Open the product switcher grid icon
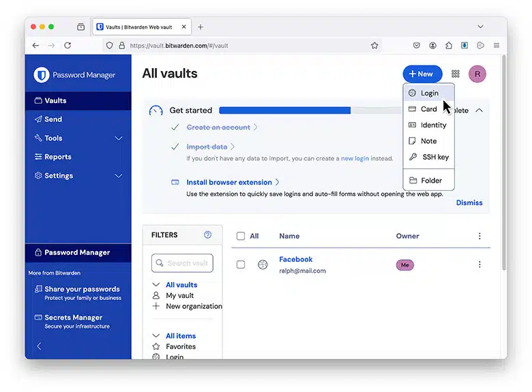Image resolution: width=532 pixels, height=392 pixels. click(456, 74)
